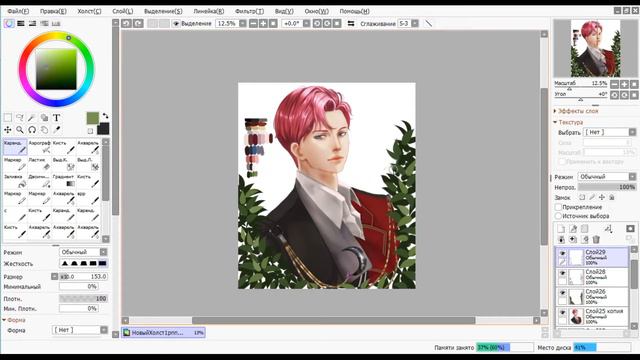
Task: Switch to the НовыйХолст1 document tab
Action: [163, 333]
